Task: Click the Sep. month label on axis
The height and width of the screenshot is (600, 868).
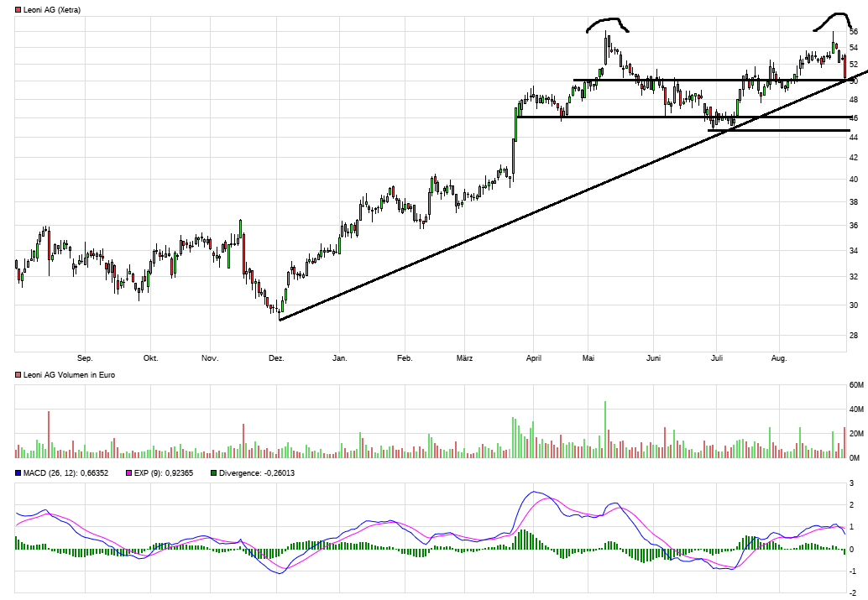Action: [85, 358]
